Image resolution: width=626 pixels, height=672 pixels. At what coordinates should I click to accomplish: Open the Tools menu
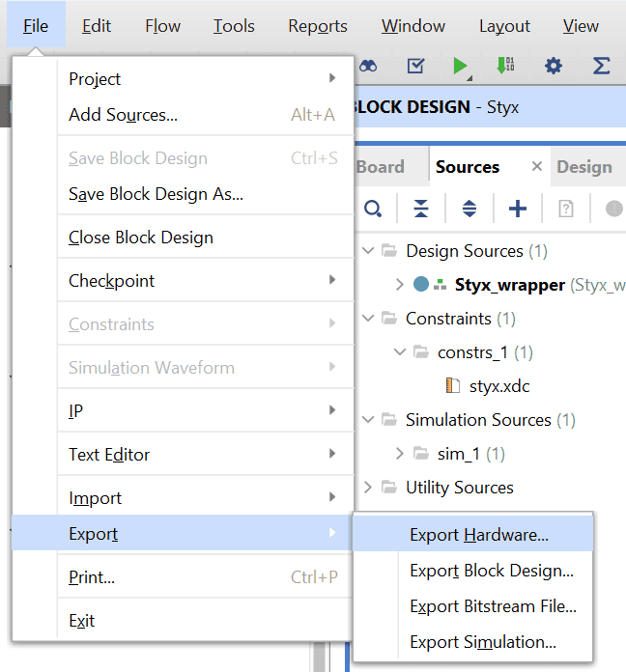click(234, 26)
